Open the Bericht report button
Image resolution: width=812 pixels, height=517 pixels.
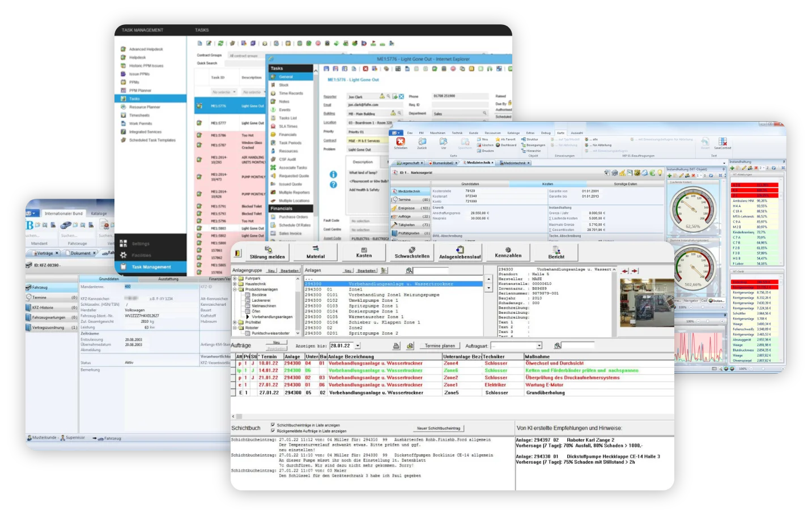556,252
